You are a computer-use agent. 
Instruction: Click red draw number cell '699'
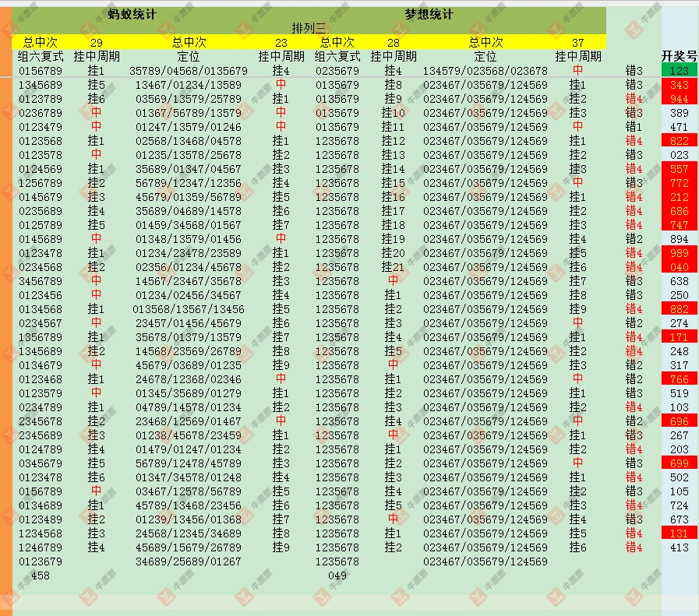[x=679, y=463]
